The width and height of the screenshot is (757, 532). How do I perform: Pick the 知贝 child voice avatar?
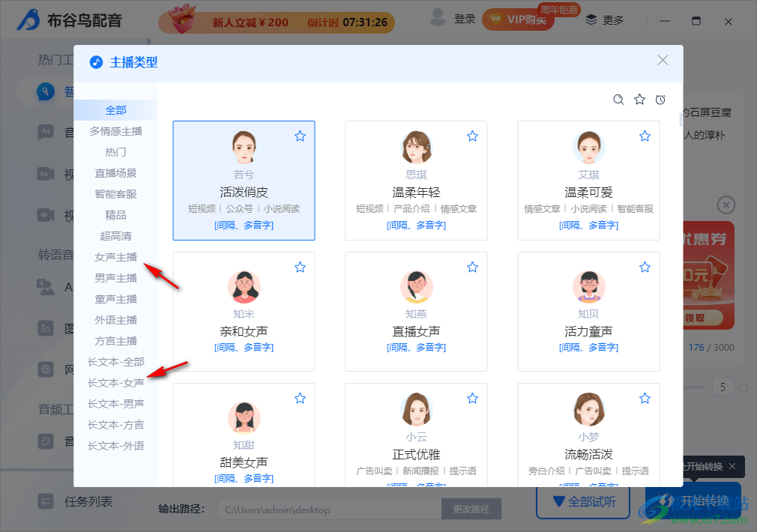pos(588,286)
